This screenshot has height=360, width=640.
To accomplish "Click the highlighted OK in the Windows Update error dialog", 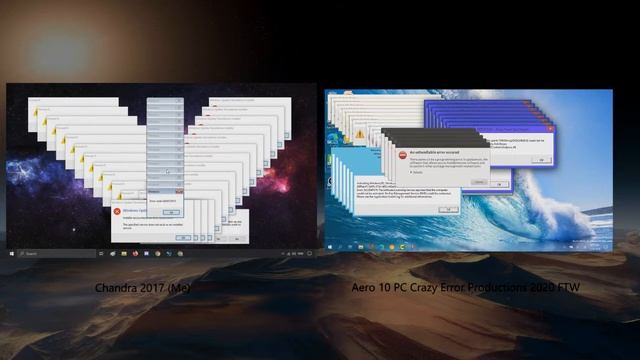I will 183,238.
